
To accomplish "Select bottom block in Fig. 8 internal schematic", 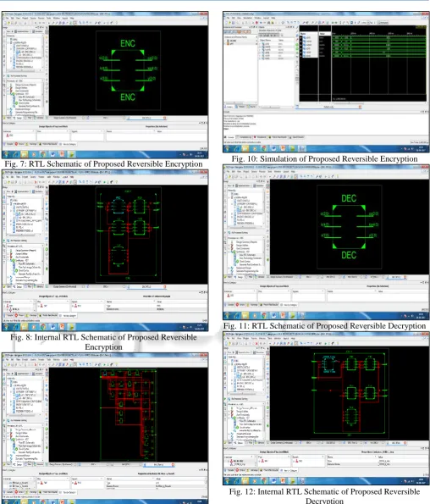I will [119, 255].
